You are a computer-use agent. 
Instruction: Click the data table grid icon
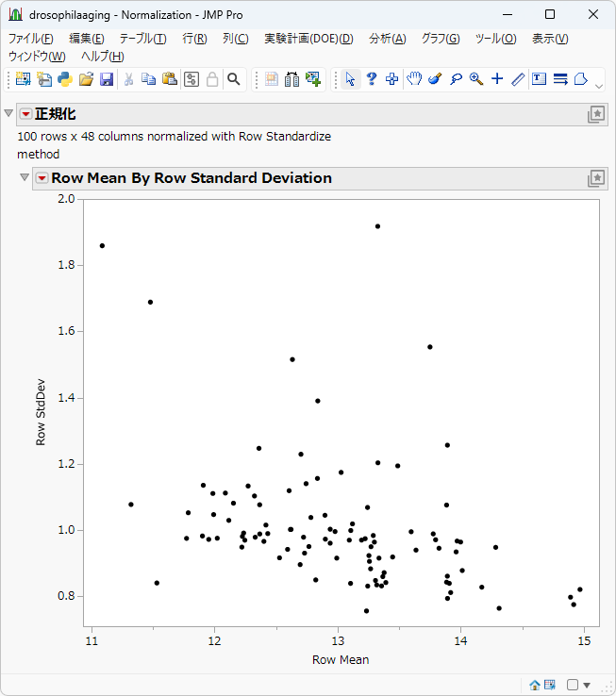[272, 79]
